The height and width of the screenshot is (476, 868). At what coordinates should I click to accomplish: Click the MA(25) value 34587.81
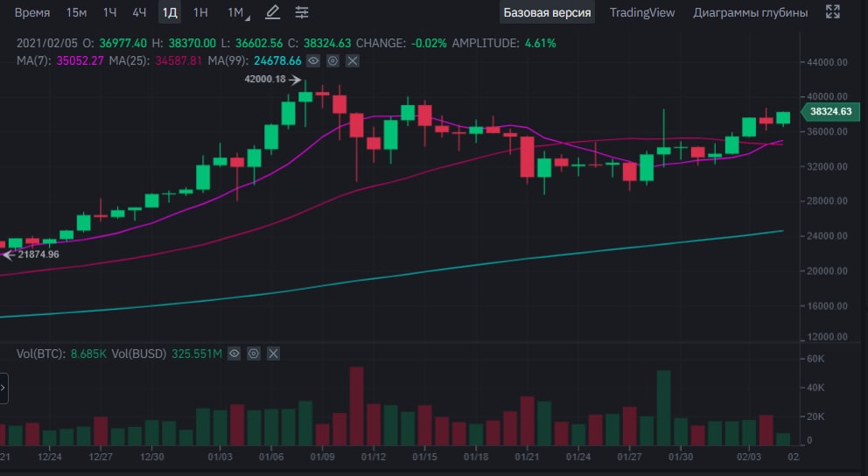(x=178, y=61)
